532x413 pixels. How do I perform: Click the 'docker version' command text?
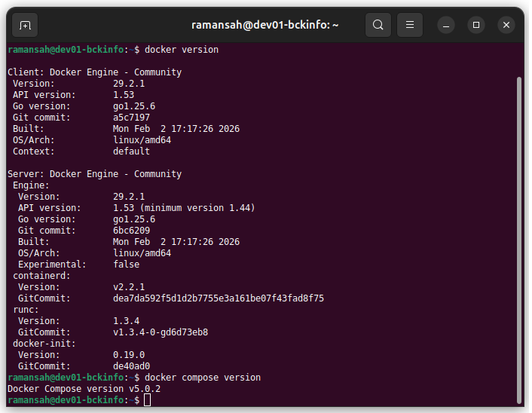pyautogui.click(x=181, y=50)
